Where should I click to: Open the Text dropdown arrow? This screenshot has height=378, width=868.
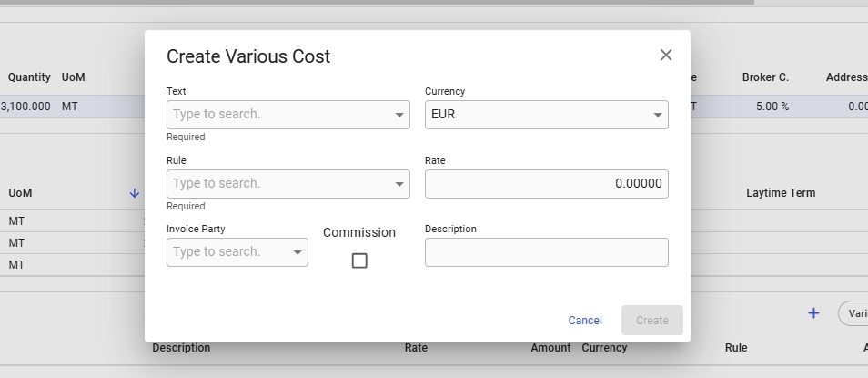click(x=399, y=116)
